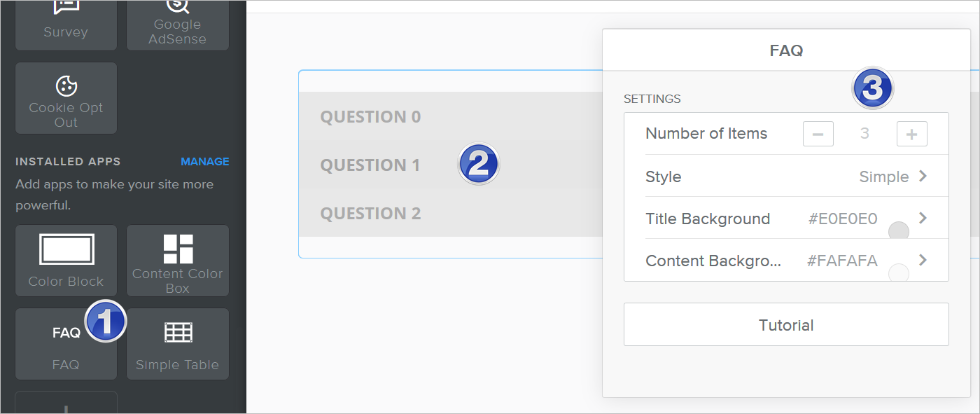Increase number of items with plus button

[x=911, y=134]
